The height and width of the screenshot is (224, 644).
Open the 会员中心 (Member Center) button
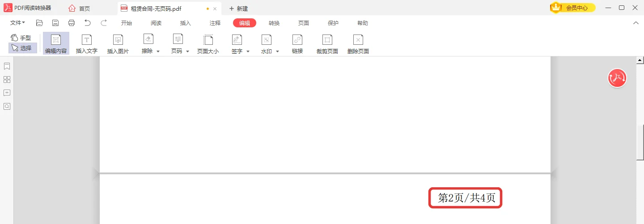tap(573, 8)
